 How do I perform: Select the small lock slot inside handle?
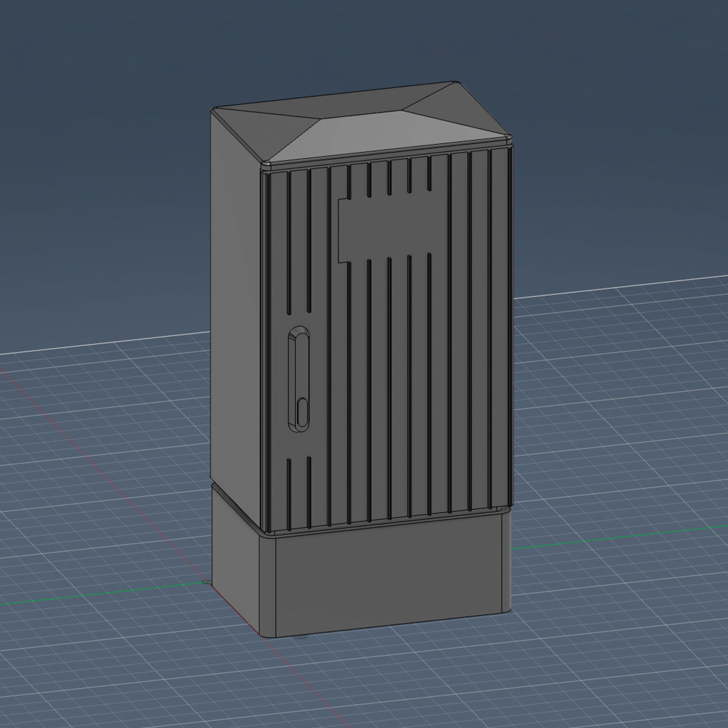[x=302, y=412]
